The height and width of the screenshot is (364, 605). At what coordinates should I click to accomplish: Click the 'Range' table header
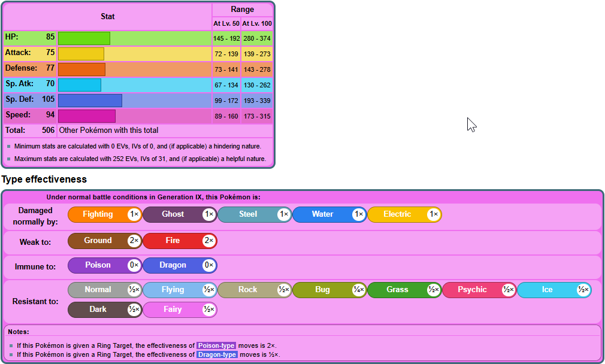pos(243,9)
